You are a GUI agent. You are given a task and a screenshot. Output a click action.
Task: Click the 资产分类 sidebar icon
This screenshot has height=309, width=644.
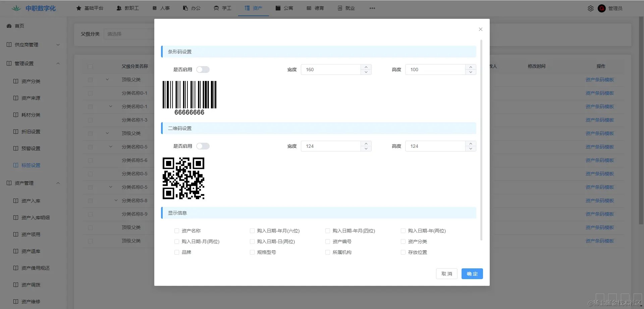click(x=16, y=81)
